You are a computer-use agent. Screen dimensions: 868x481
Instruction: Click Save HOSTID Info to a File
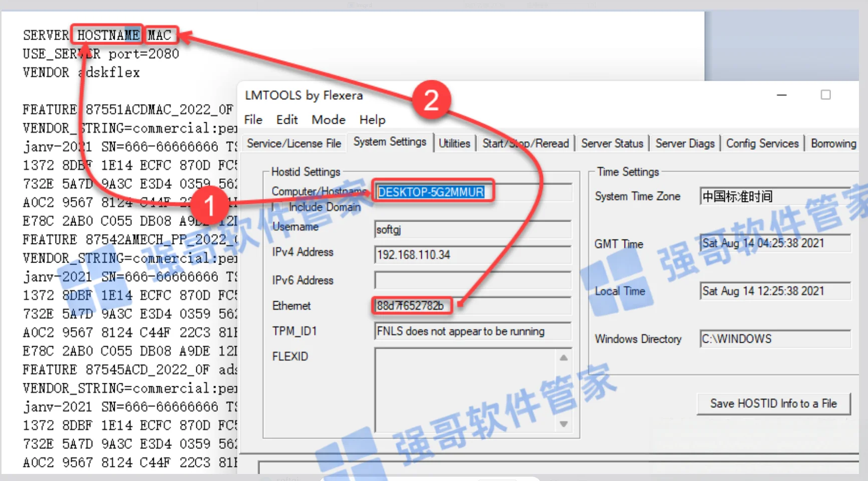[x=773, y=403]
